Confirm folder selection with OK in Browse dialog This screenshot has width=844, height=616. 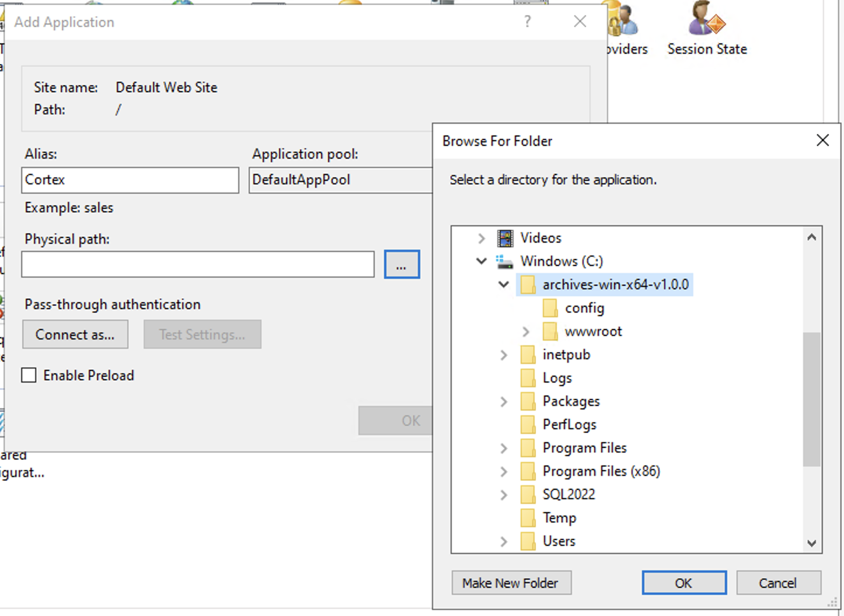[x=684, y=583]
